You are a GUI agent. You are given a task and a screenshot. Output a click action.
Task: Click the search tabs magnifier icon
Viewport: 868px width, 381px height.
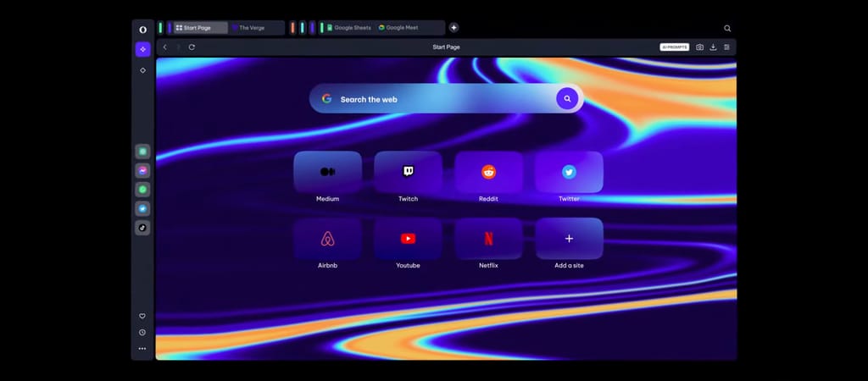click(x=727, y=28)
